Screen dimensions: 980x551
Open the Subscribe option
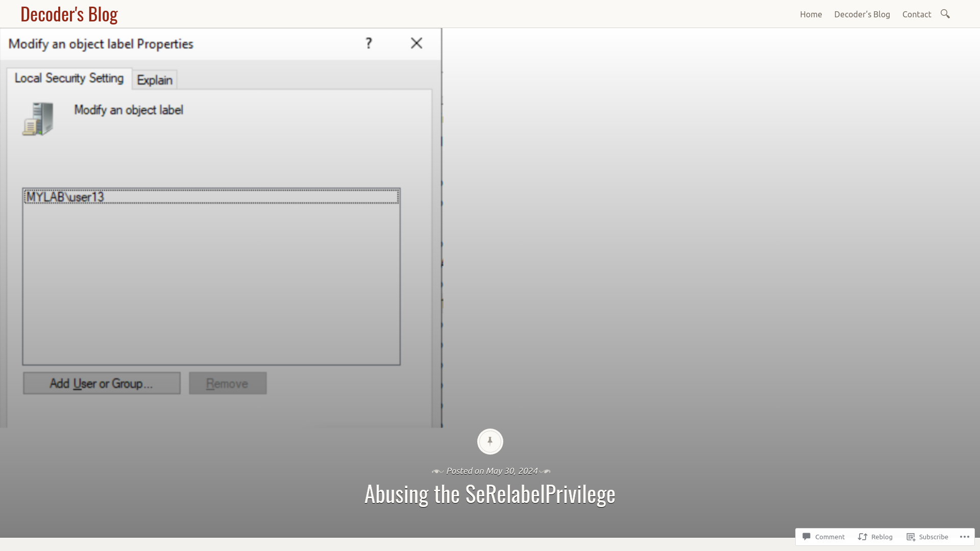[933, 536]
